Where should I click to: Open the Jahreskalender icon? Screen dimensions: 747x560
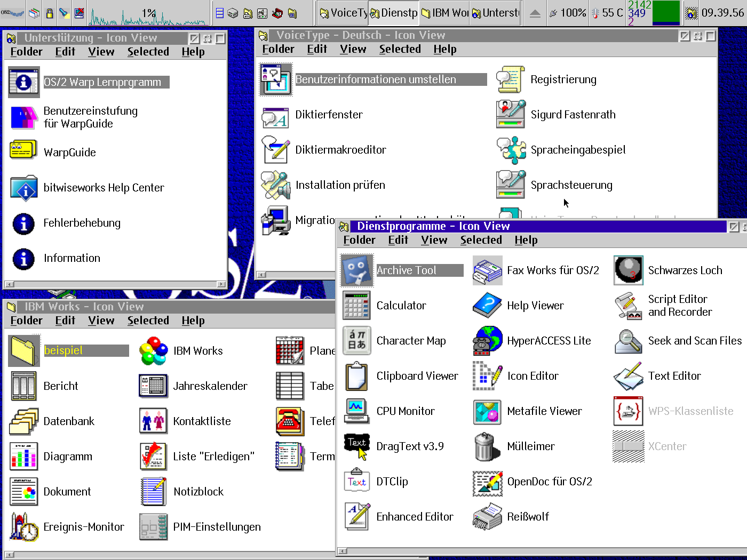(x=154, y=386)
